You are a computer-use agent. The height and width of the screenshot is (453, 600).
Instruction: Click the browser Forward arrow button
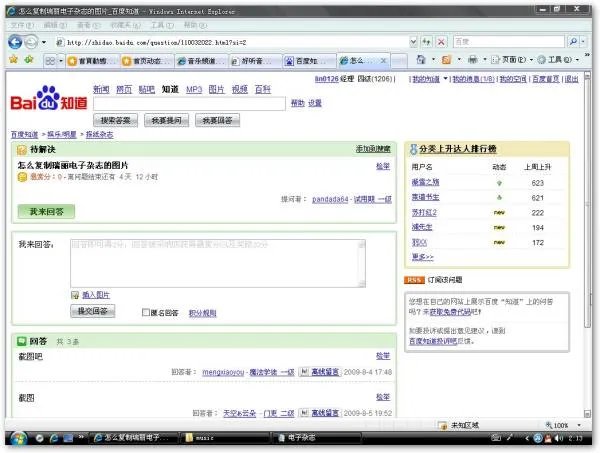click(x=31, y=42)
